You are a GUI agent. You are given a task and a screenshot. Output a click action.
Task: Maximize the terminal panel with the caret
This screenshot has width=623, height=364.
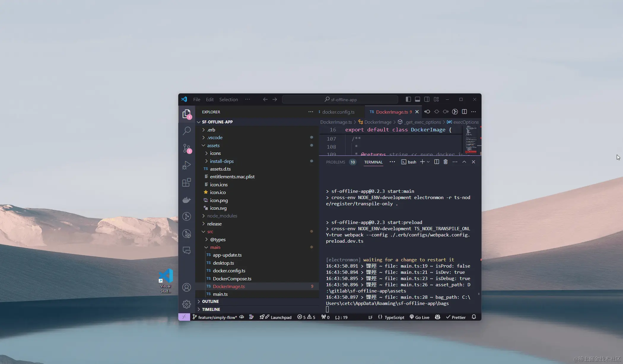tap(464, 162)
